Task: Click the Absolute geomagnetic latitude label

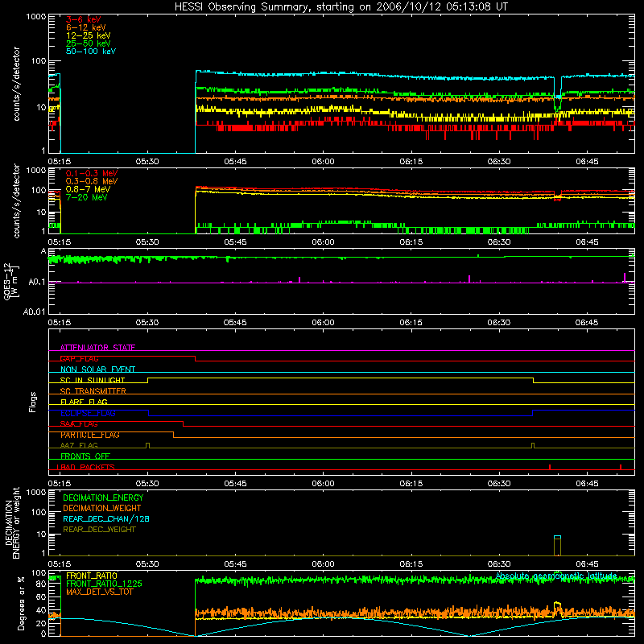Action: tap(556, 576)
